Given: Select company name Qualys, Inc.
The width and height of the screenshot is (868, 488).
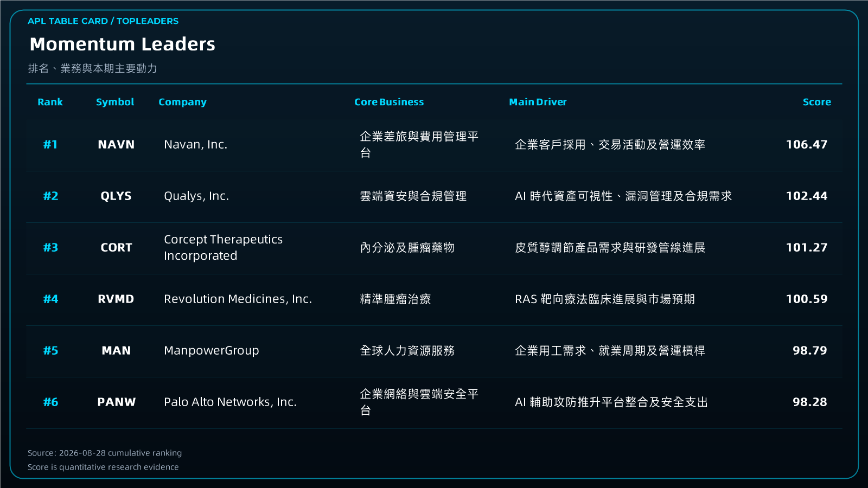Looking at the screenshot, I should click(x=196, y=196).
